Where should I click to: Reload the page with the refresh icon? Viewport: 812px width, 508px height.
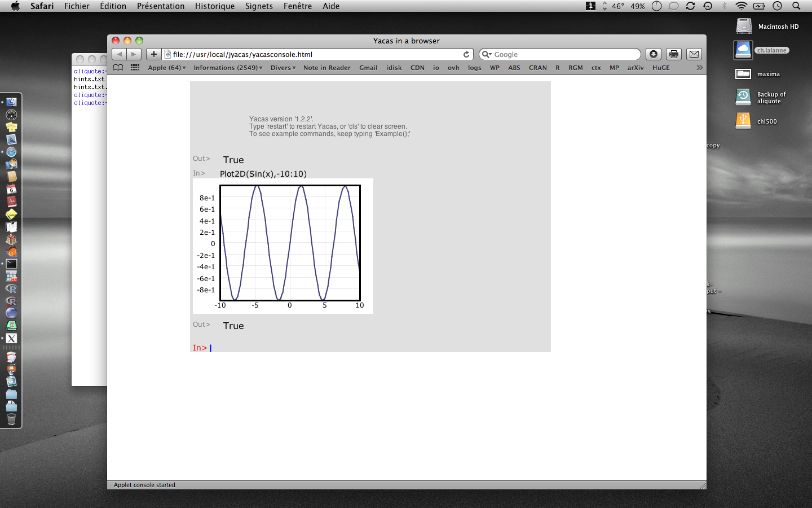[466, 54]
